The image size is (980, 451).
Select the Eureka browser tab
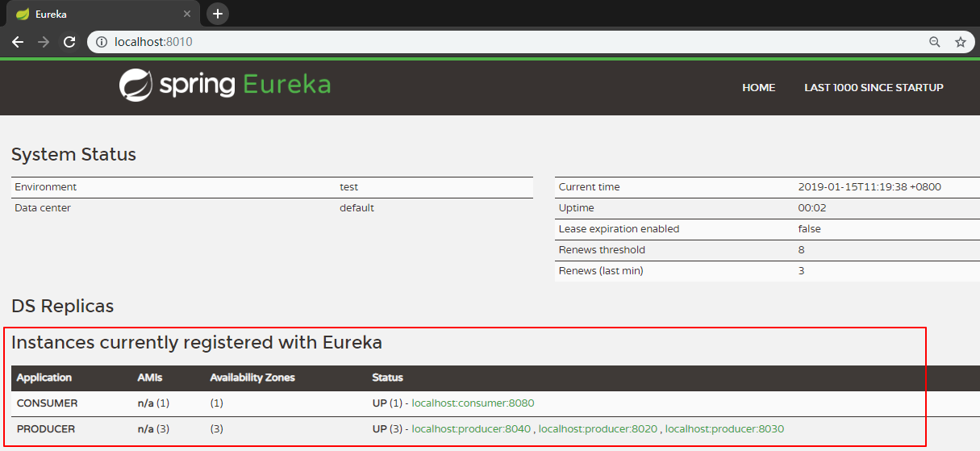tap(97, 14)
